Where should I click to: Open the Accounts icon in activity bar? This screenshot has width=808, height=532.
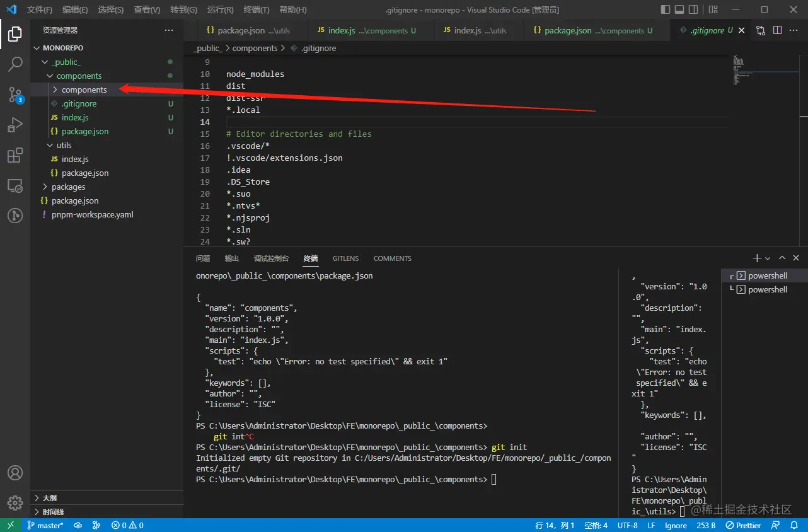pyautogui.click(x=15, y=473)
